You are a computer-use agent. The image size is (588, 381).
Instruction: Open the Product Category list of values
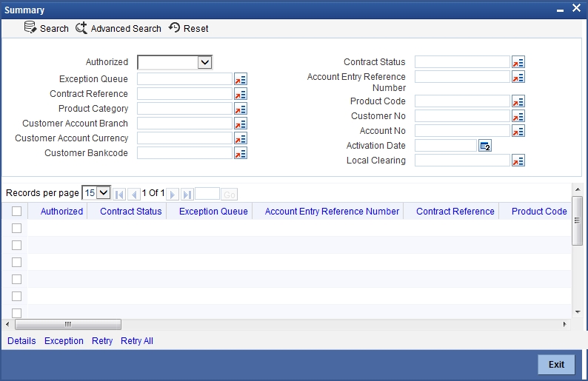(241, 109)
